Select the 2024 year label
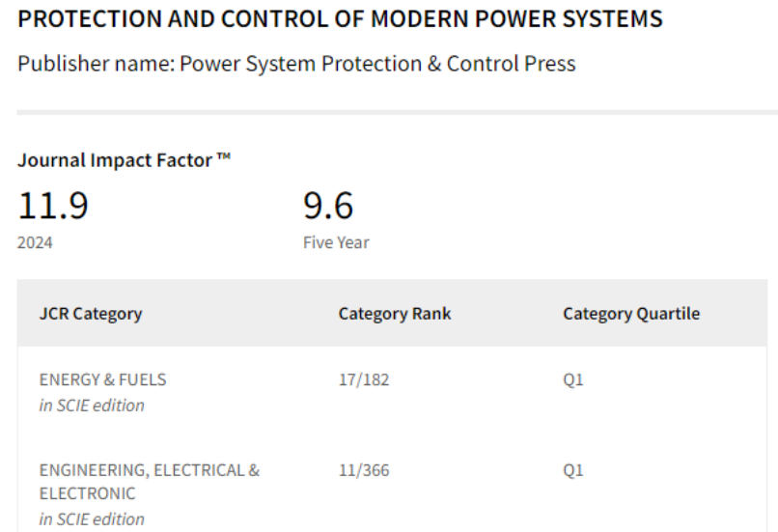Viewport: 778px width, 532px height. (x=35, y=242)
